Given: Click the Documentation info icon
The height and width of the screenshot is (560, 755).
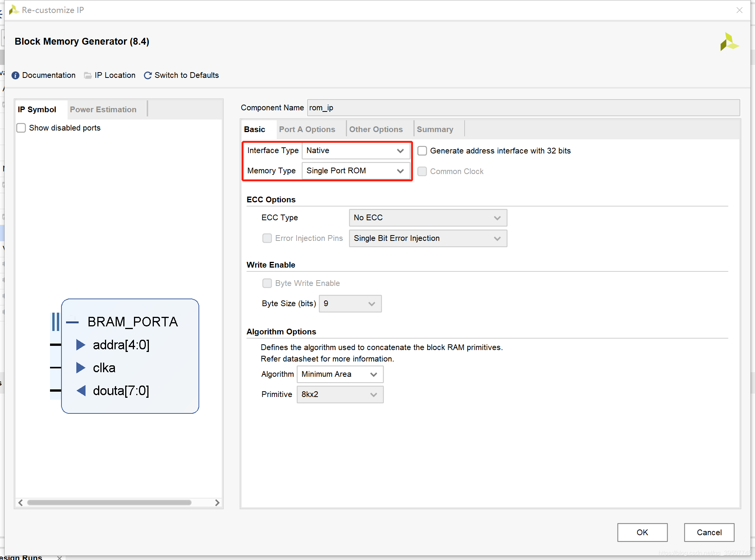Looking at the screenshot, I should (15, 76).
